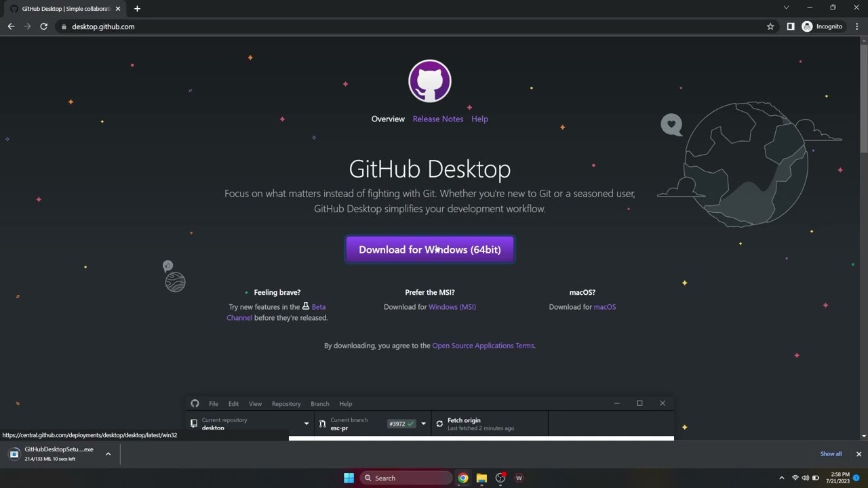Viewport: 868px width, 488px height.
Task: Expand the Current repository dropdown arrow
Action: 307,424
